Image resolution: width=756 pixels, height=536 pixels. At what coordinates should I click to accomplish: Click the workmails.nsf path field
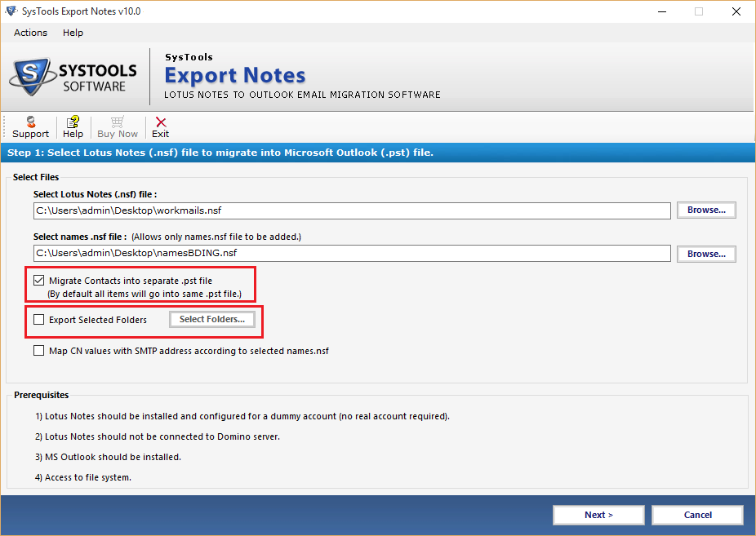[x=352, y=210]
